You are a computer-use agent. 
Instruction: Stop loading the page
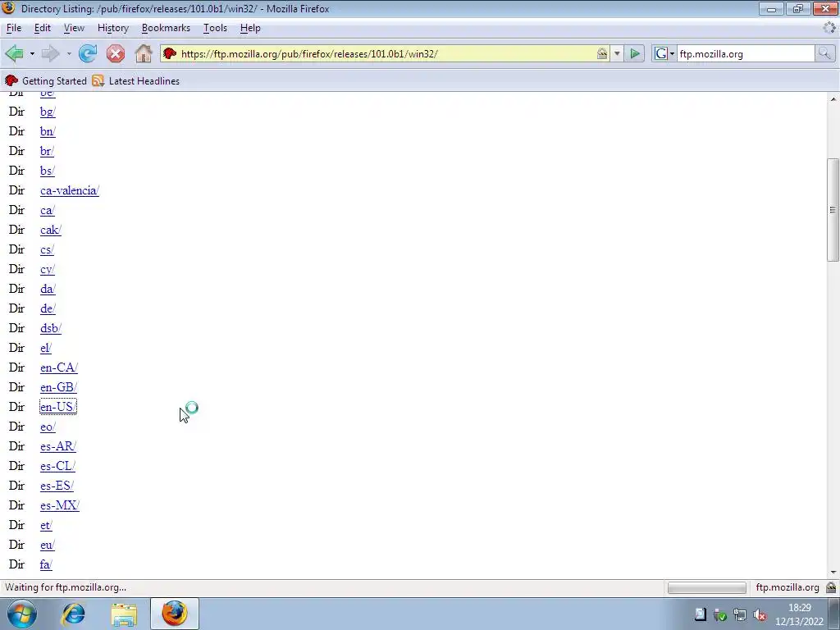(115, 53)
